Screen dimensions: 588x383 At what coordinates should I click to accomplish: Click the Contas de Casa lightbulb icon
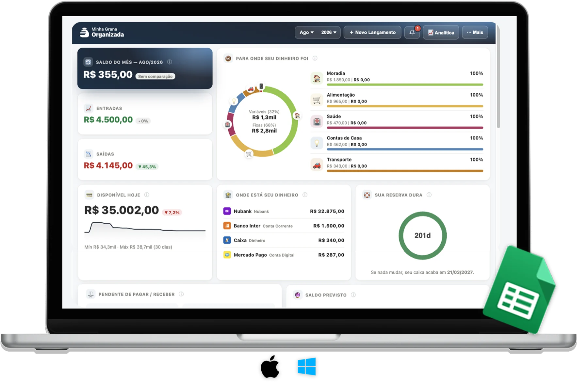(x=317, y=143)
